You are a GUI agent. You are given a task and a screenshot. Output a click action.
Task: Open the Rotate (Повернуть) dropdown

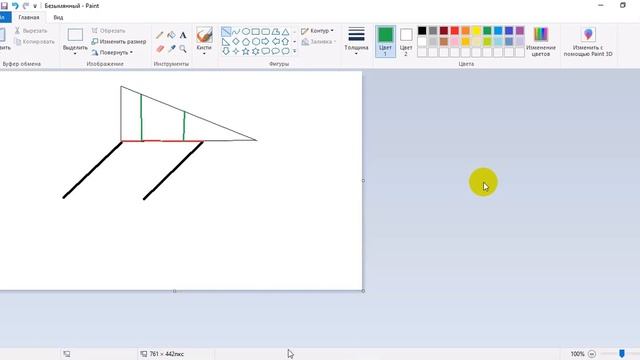click(112, 53)
